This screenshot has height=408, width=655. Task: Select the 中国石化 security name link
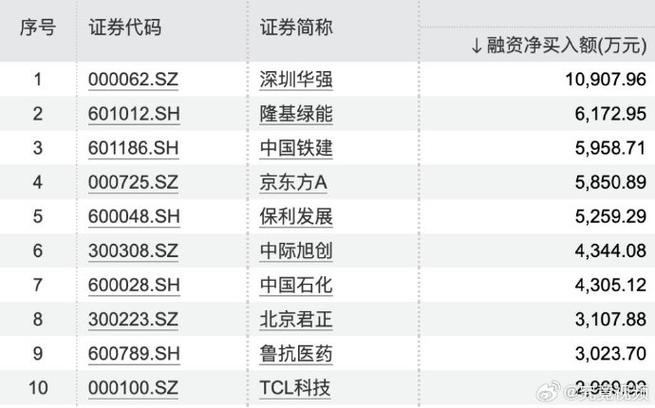point(296,285)
